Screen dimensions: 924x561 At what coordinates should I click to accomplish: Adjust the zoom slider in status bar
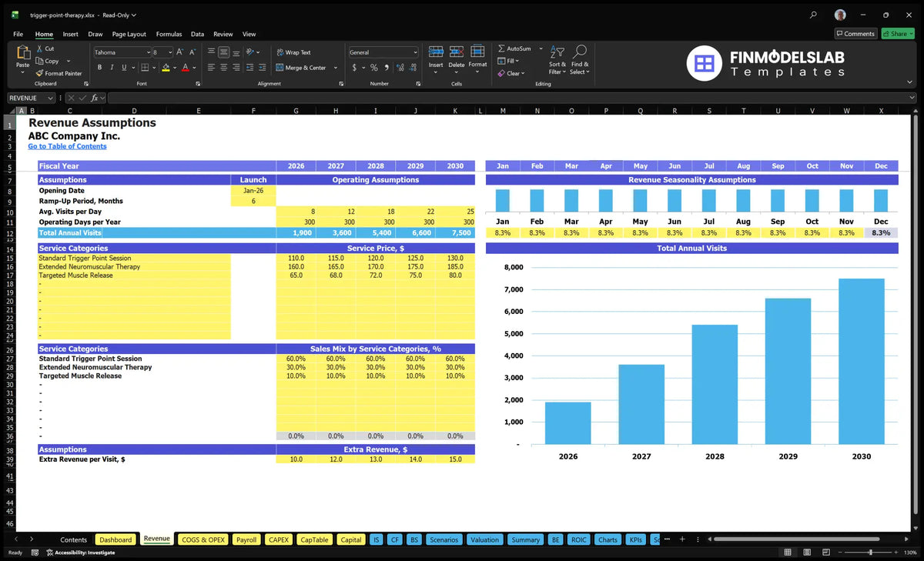(871, 553)
